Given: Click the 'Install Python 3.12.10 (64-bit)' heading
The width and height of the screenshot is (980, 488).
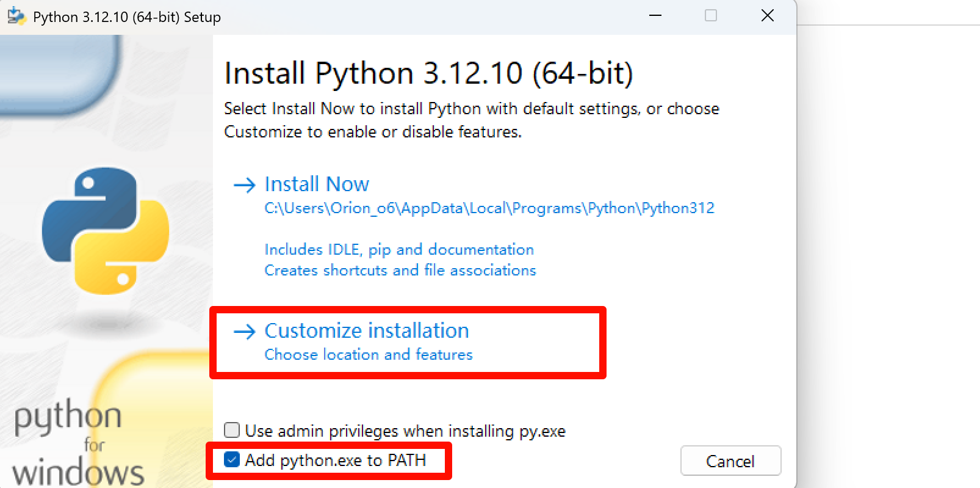Looking at the screenshot, I should pos(429,73).
